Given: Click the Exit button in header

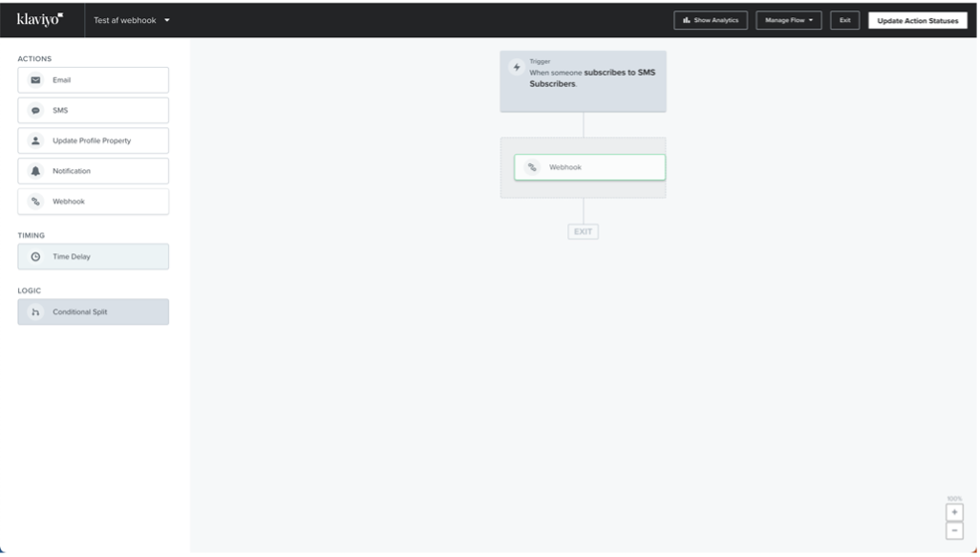Looking at the screenshot, I should pyautogui.click(x=845, y=20).
